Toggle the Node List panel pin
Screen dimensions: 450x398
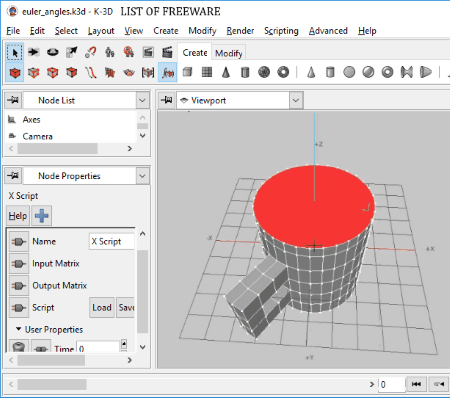(x=13, y=100)
